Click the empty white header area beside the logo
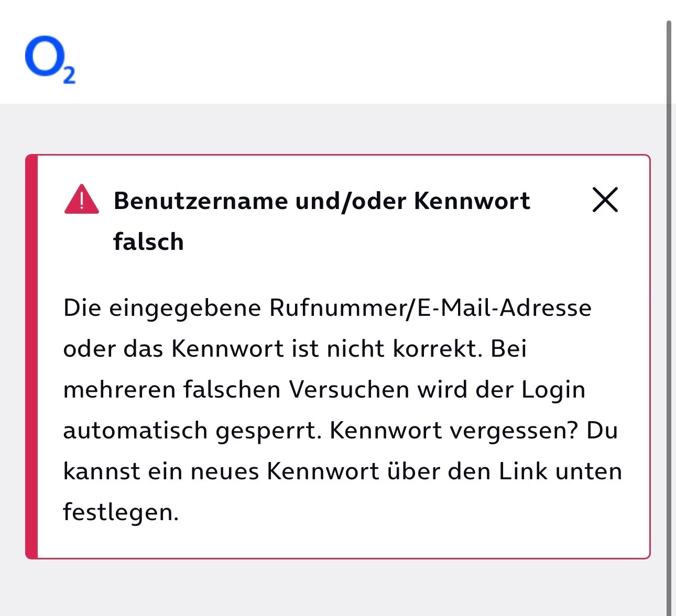This screenshot has height=616, width=676. click(367, 52)
